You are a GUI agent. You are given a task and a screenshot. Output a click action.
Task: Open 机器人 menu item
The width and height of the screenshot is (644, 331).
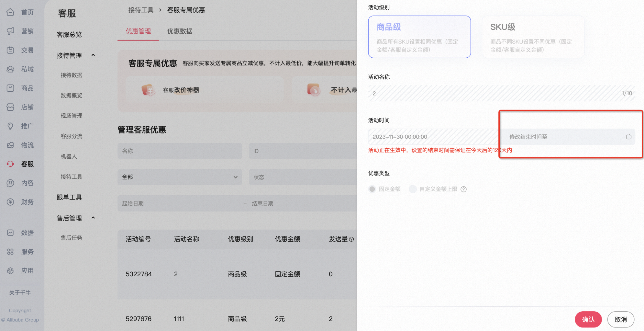(69, 156)
